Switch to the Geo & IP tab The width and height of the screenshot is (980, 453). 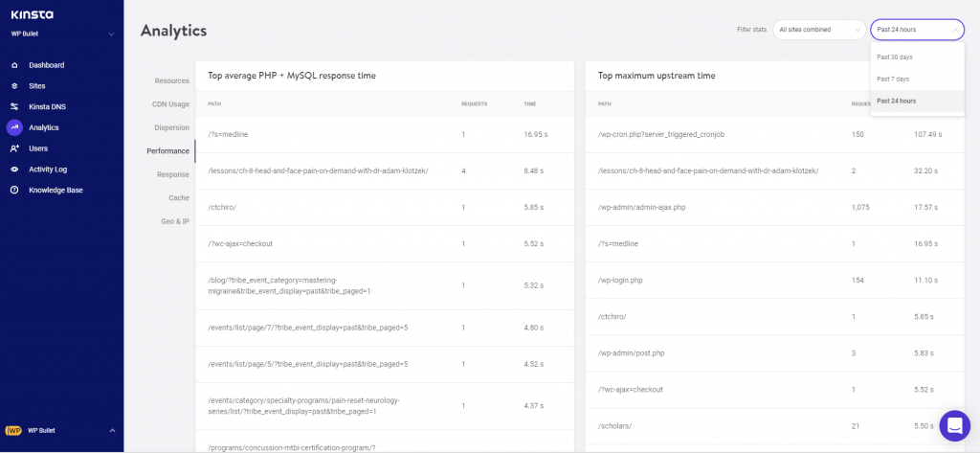[x=176, y=221]
